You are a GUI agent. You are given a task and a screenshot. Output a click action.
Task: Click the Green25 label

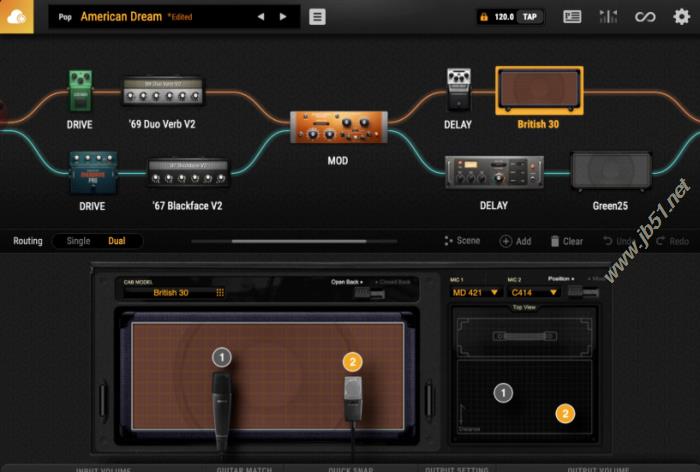tap(610, 206)
